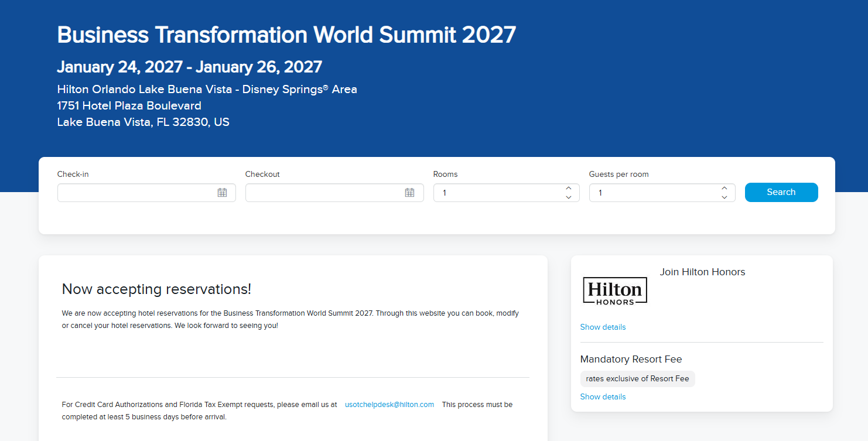868x441 pixels.
Task: Click the 'Join Hilton Honors' heading
Action: pos(702,272)
